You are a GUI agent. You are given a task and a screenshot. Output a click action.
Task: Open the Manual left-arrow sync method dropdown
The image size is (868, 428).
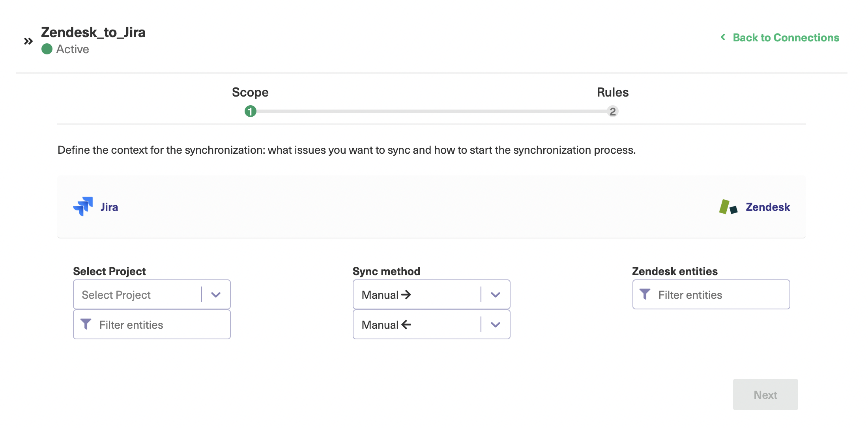point(431,324)
